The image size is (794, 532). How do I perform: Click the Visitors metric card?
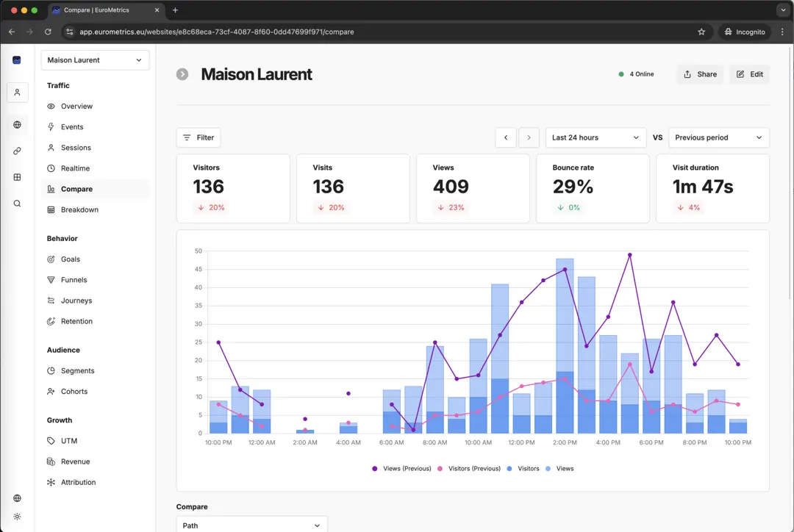click(x=233, y=188)
